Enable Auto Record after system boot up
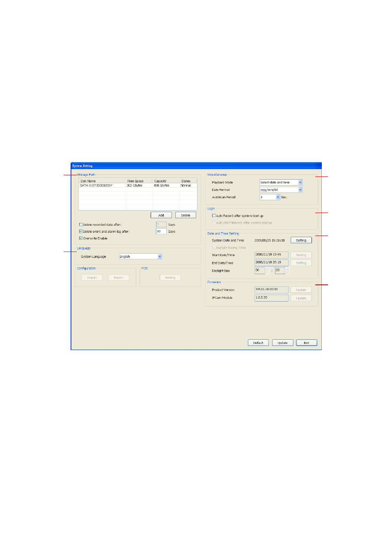 (x=214, y=215)
